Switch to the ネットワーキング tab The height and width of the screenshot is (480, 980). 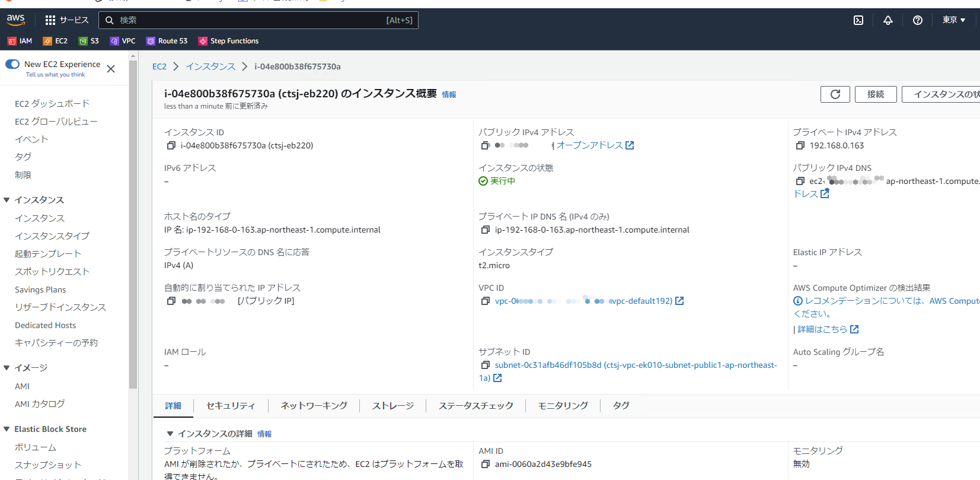pos(314,406)
